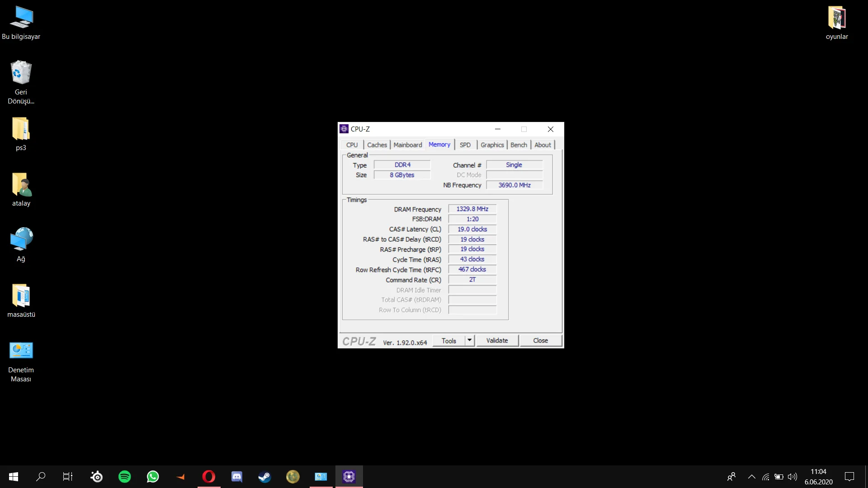Open Spotify from the taskbar
The height and width of the screenshot is (488, 868).
[124, 477]
